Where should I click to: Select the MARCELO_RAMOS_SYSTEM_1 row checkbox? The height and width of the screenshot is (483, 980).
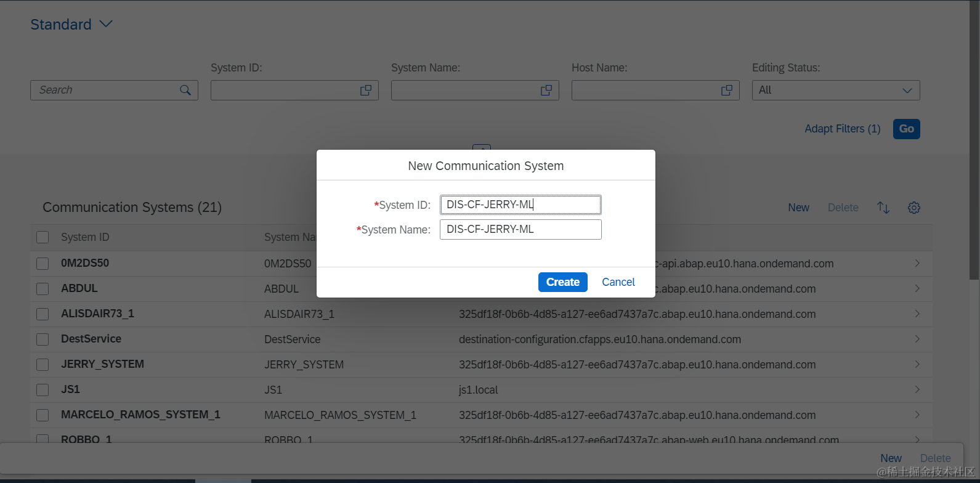tap(43, 415)
